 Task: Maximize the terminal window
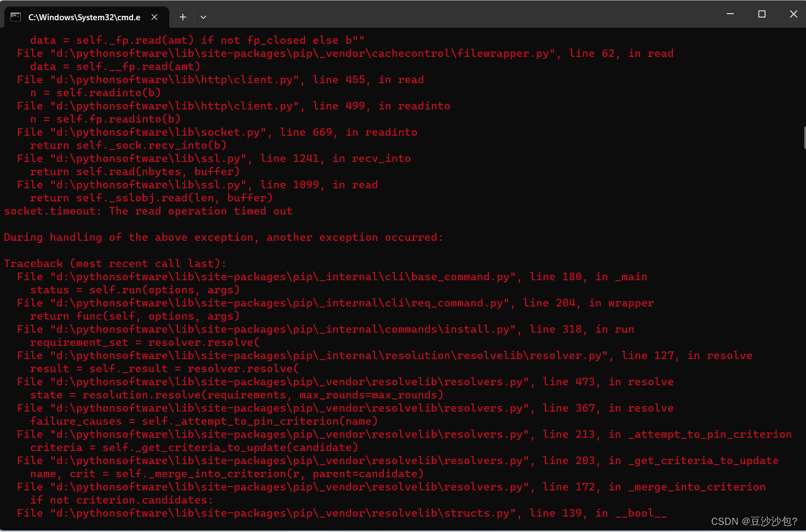[762, 14]
